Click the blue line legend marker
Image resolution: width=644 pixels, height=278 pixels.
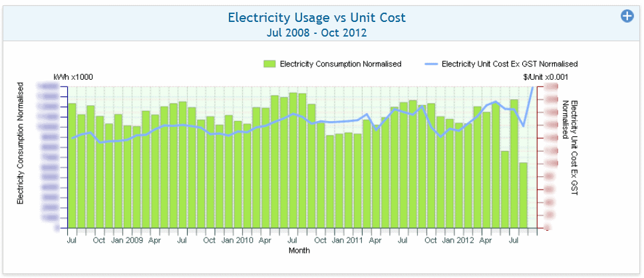[431, 64]
